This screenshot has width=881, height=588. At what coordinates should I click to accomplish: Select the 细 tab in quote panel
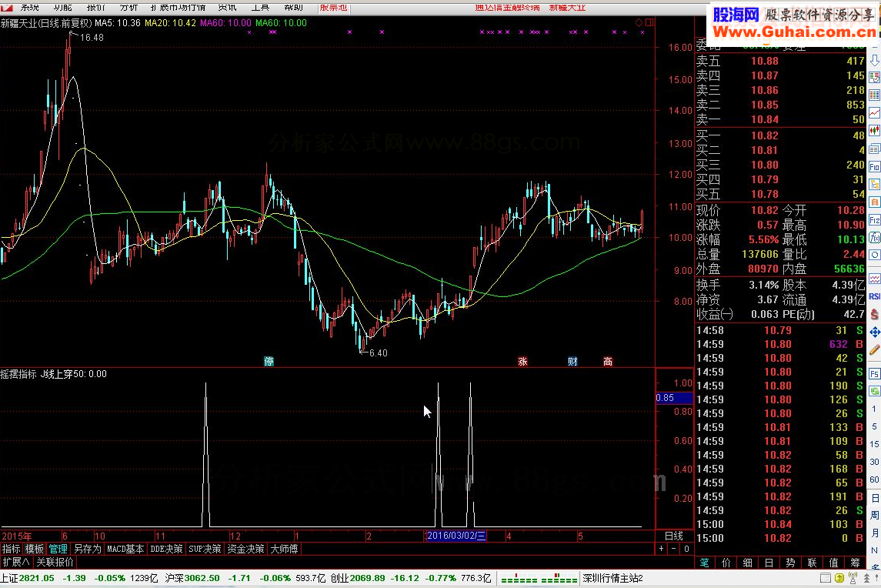(748, 562)
